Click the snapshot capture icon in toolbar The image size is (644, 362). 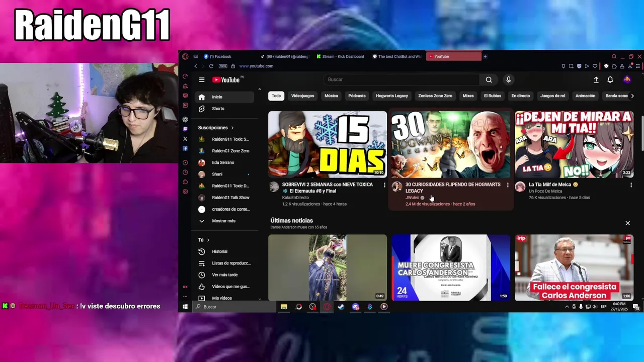571,66
